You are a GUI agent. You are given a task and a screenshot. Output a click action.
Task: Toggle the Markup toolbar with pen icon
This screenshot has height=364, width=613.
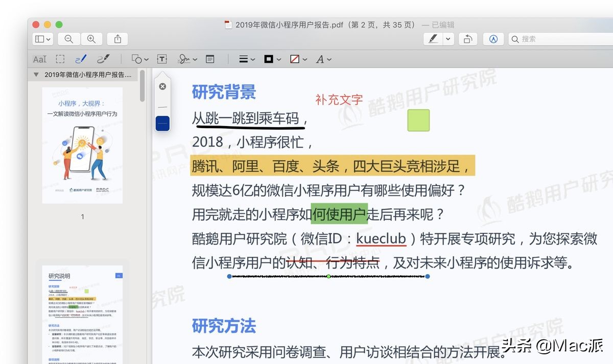pyautogui.click(x=433, y=39)
